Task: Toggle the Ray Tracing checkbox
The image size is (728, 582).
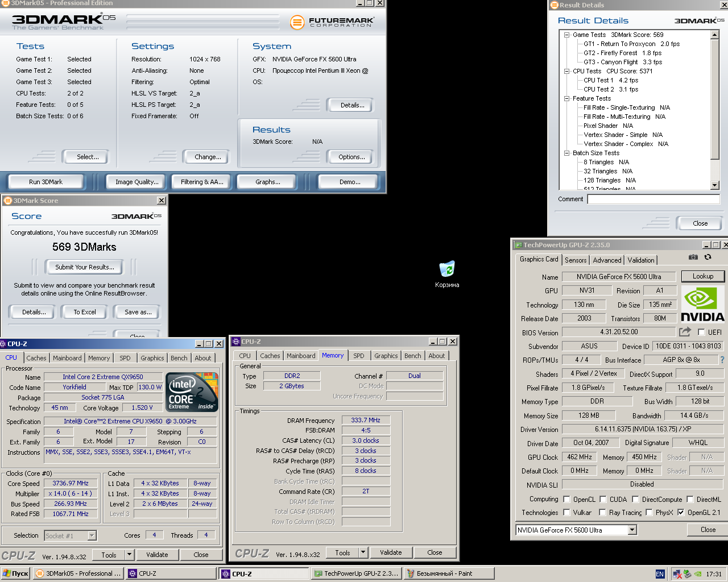Action: 603,512
